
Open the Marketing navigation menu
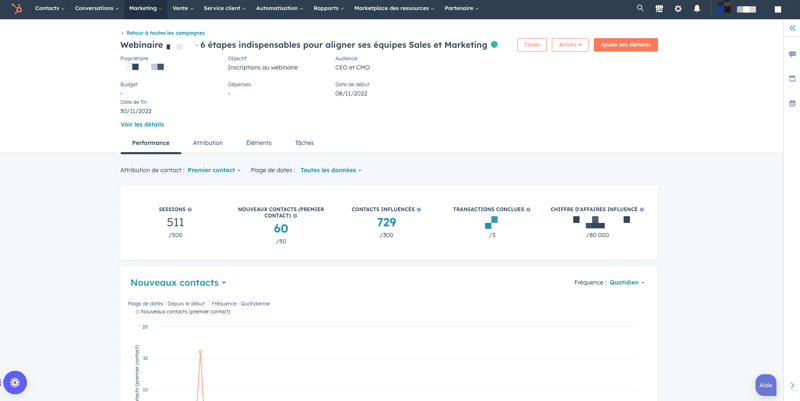click(145, 9)
